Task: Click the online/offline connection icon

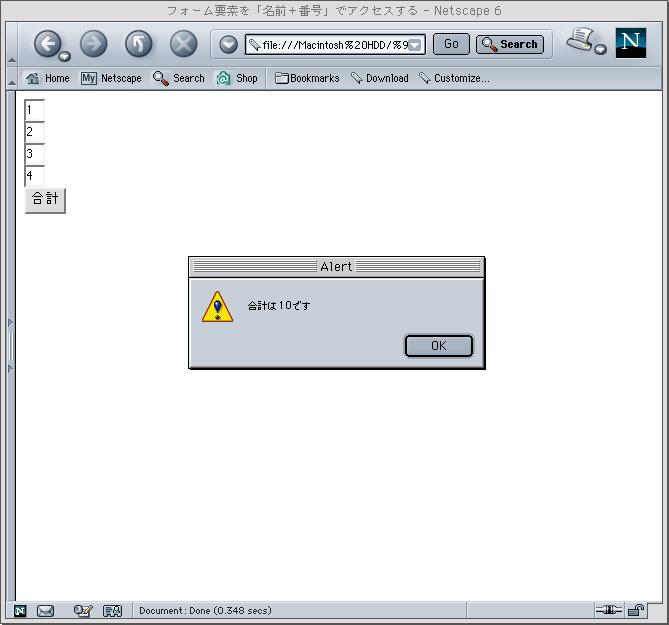Action: (x=608, y=610)
